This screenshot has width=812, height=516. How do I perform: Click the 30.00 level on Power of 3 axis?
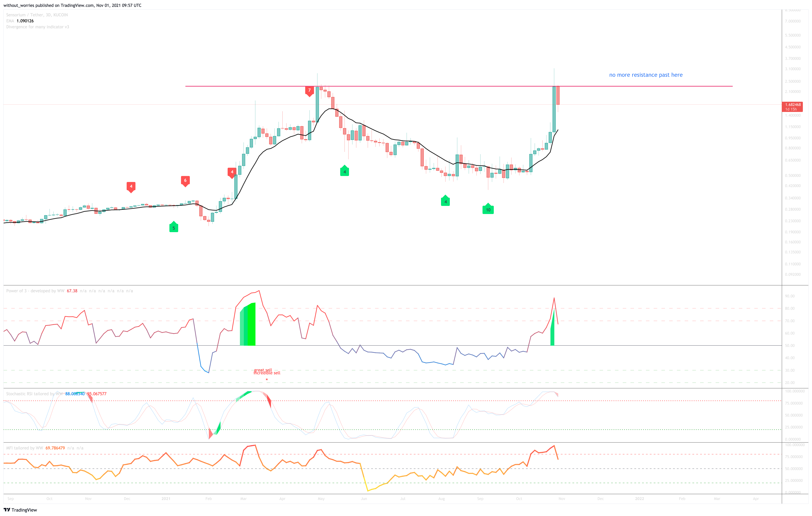790,370
